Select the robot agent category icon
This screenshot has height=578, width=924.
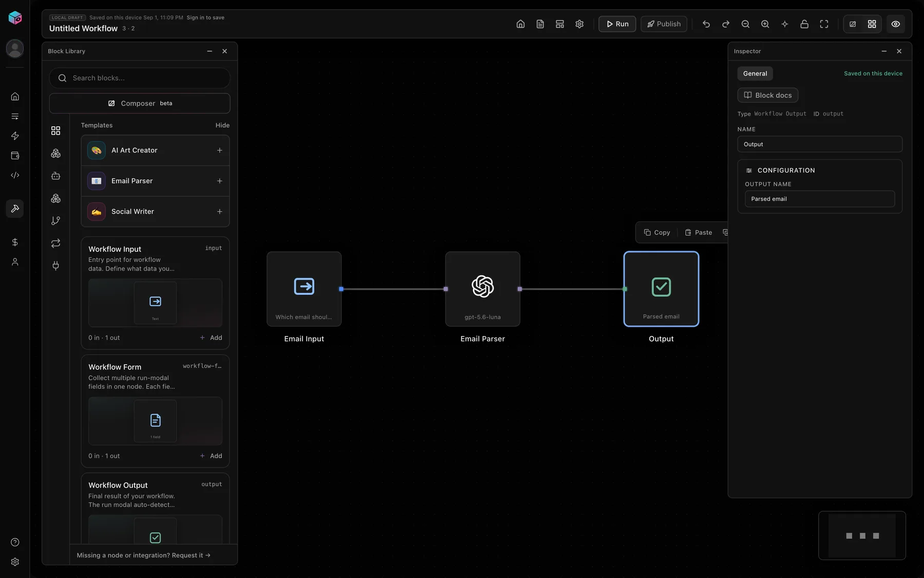56,176
